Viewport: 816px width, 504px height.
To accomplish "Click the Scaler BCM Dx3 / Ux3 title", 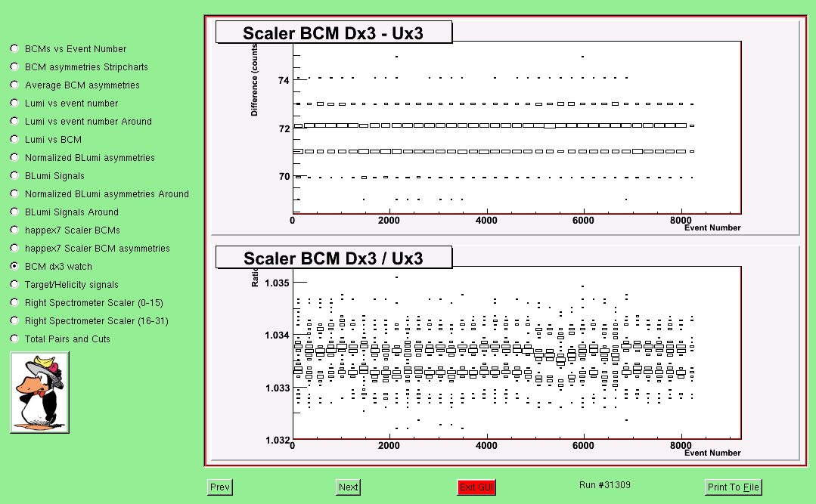I will point(334,258).
